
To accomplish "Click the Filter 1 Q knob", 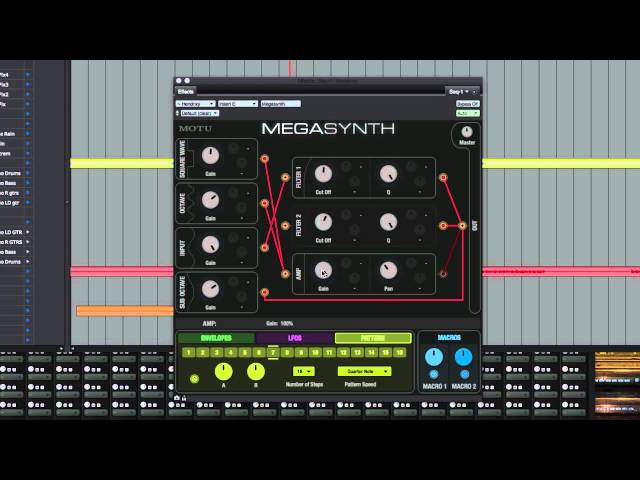I will tap(388, 174).
